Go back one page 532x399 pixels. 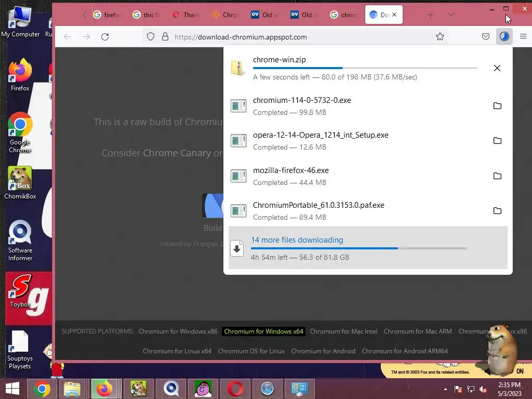[68, 37]
